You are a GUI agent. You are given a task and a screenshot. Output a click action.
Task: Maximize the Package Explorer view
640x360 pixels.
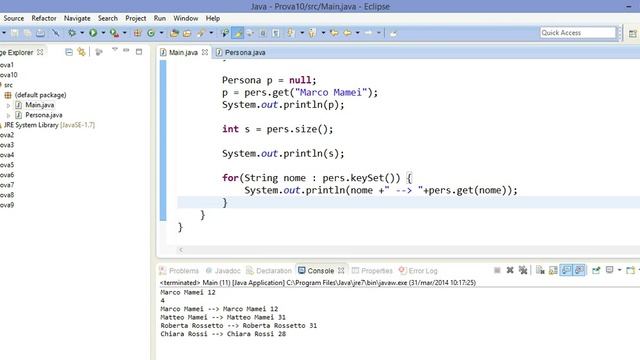139,52
